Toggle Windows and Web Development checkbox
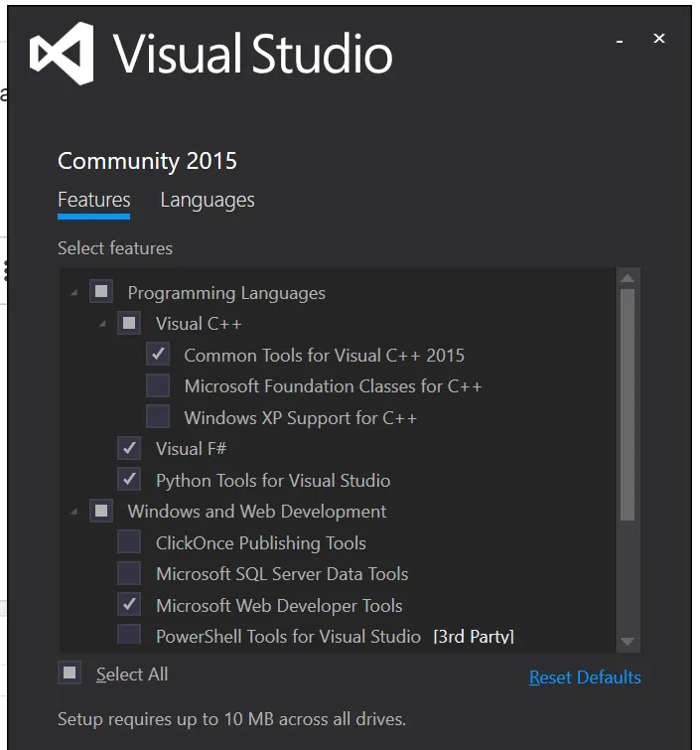The height and width of the screenshot is (750, 700). point(101,511)
